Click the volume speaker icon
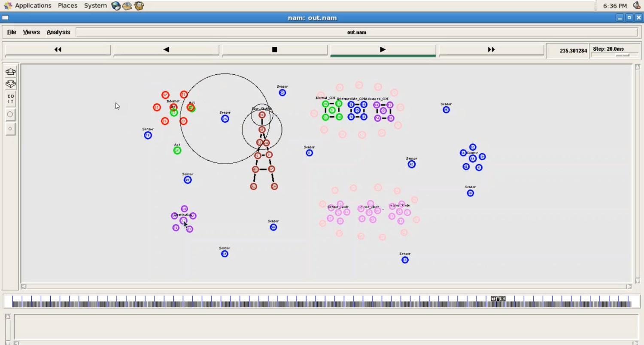The height and width of the screenshot is (345, 644). [x=636, y=6]
